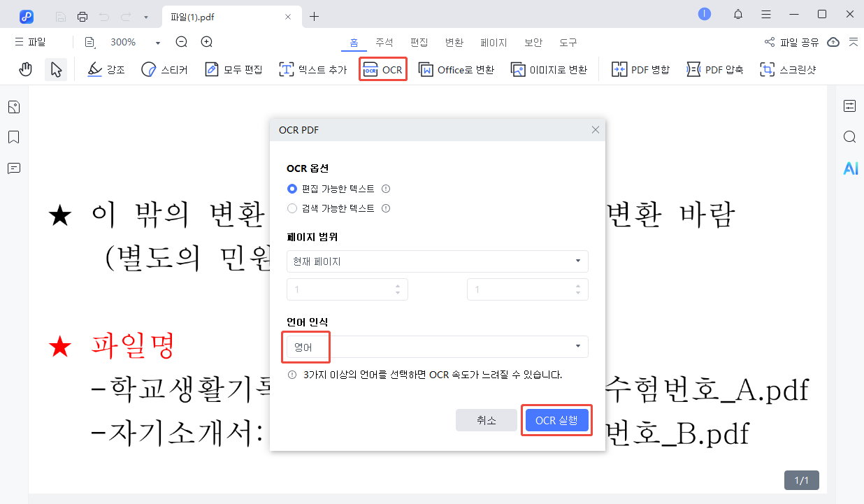Click the redo arrow icon
Viewport: 864px width, 504px height.
point(126,16)
